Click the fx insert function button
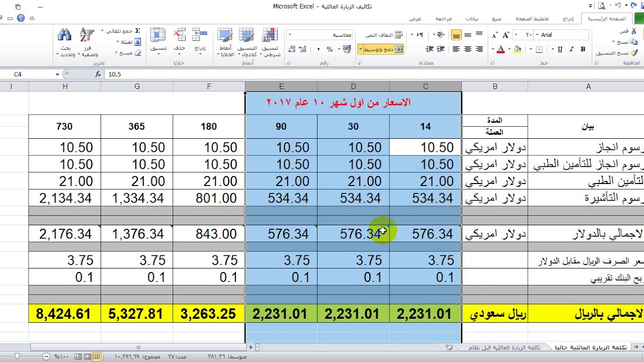Image resolution: width=644 pixels, height=362 pixels. tap(98, 74)
